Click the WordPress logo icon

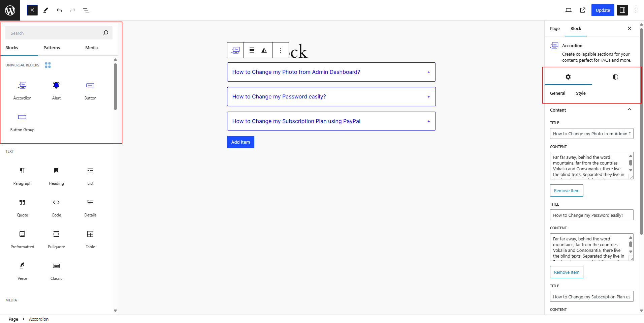(10, 10)
